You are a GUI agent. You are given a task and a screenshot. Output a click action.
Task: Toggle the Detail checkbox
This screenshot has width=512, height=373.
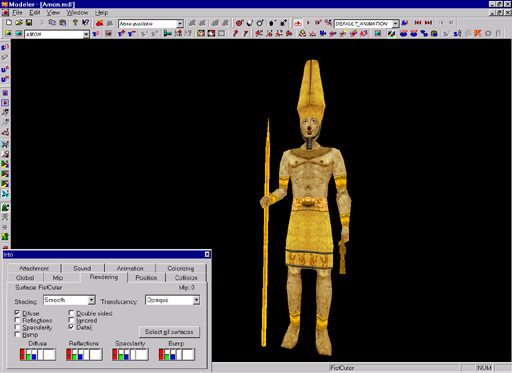[71, 327]
